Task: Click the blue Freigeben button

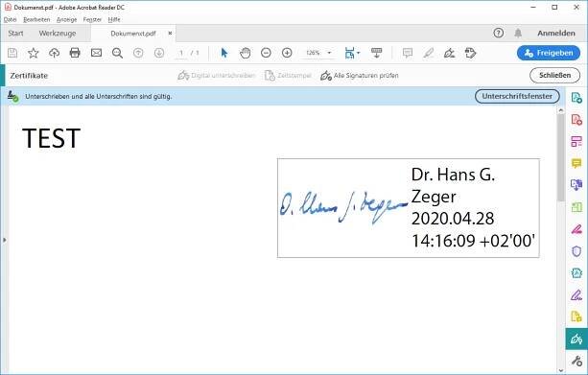Action: point(549,53)
